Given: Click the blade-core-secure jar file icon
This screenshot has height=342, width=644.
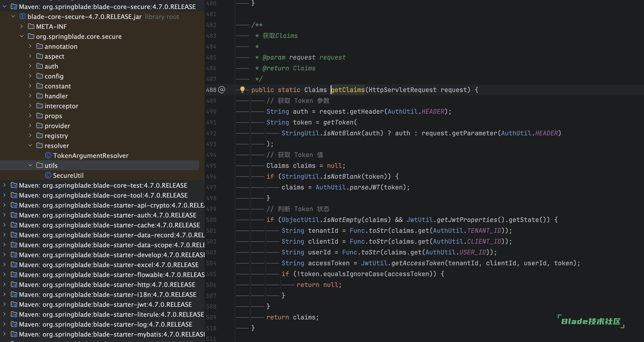Looking at the screenshot, I should pyautogui.click(x=22, y=16).
